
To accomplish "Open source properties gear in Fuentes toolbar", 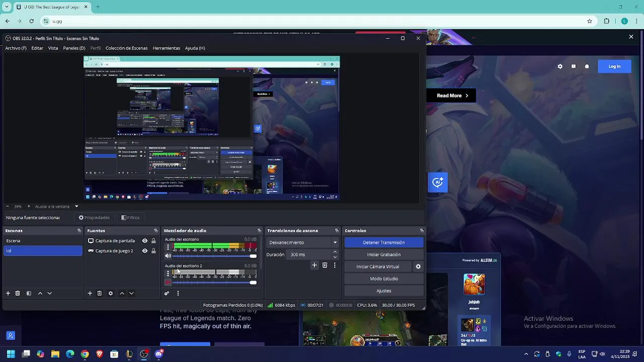I will pyautogui.click(x=111, y=293).
